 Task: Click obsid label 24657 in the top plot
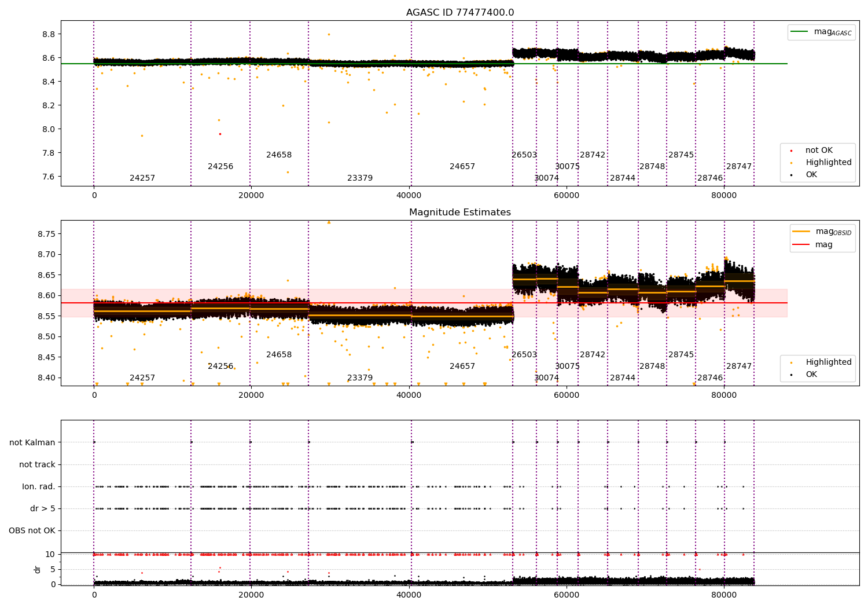tap(462, 167)
